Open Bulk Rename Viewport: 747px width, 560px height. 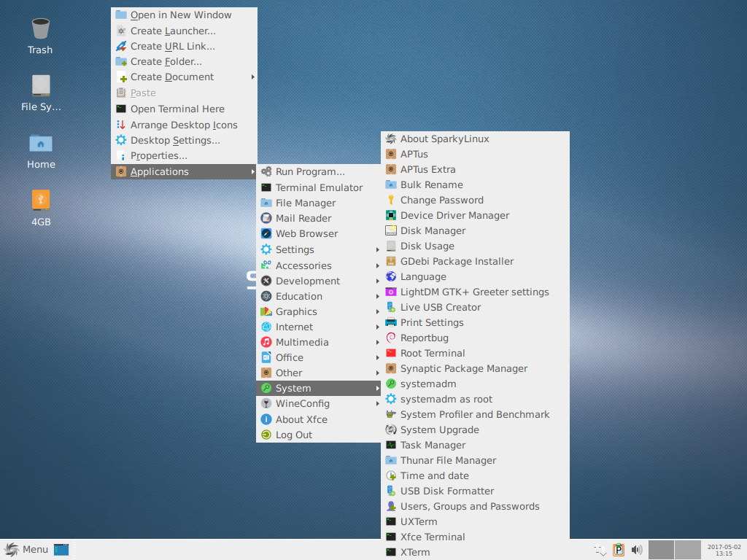point(476,184)
